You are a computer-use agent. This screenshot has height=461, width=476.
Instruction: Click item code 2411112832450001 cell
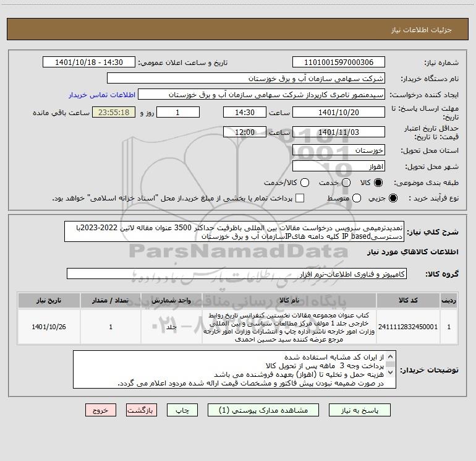(x=408, y=327)
